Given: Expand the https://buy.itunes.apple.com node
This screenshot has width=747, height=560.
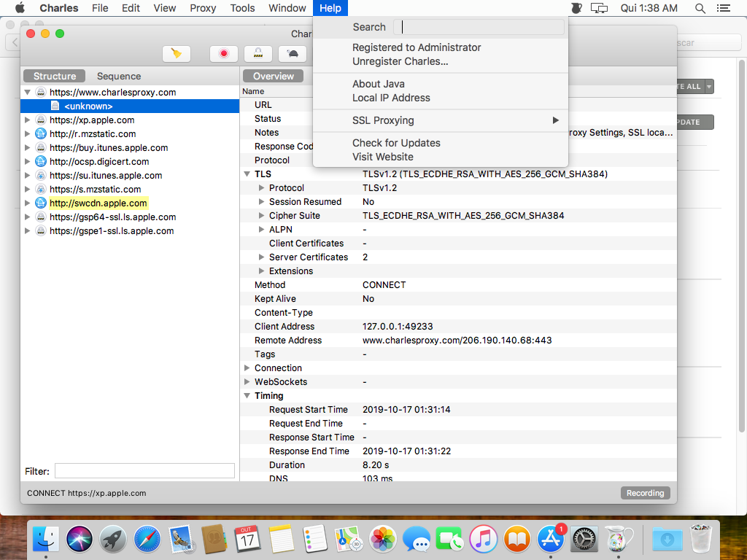Looking at the screenshot, I should tap(28, 147).
